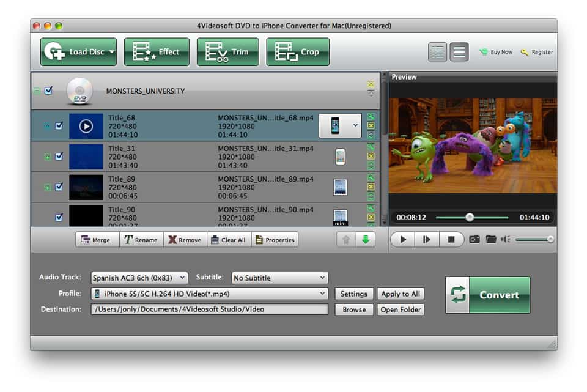
Task: Remove Title_68 using yellow X icon
Action: coord(371,125)
